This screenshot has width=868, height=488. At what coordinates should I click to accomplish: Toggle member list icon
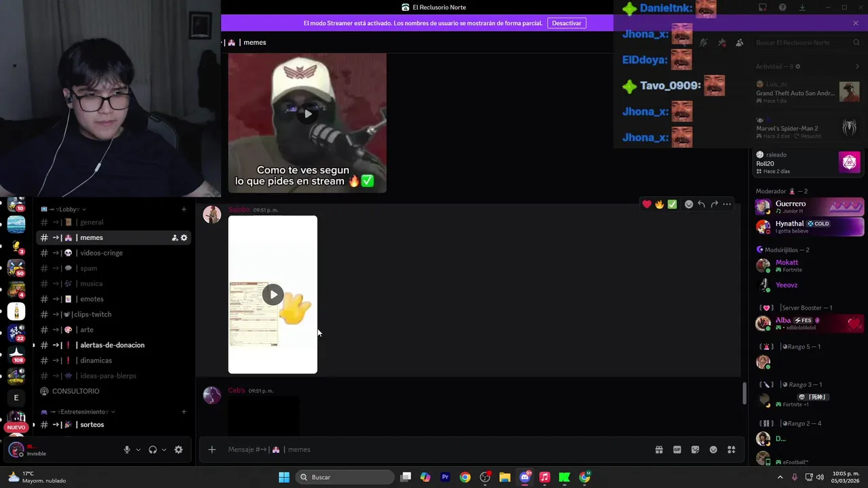click(x=739, y=42)
